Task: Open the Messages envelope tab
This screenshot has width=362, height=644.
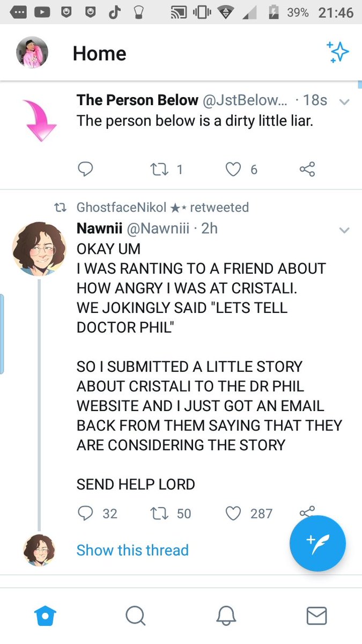Action: (x=317, y=616)
